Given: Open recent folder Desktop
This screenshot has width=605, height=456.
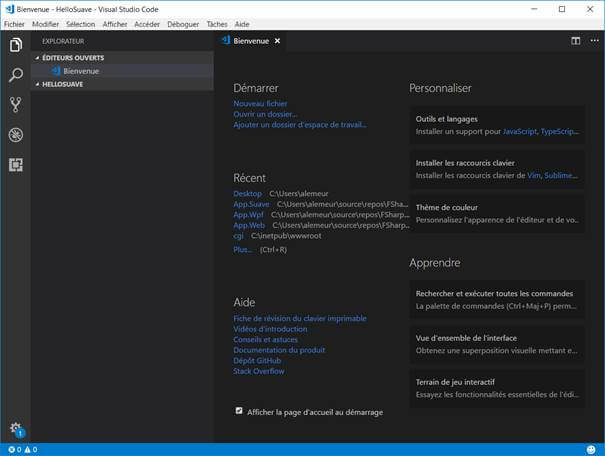Looking at the screenshot, I should point(247,194).
